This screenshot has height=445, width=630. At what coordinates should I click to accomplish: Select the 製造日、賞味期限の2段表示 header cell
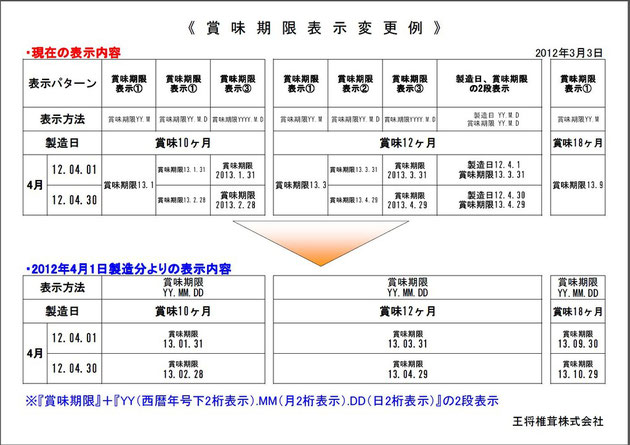(490, 84)
